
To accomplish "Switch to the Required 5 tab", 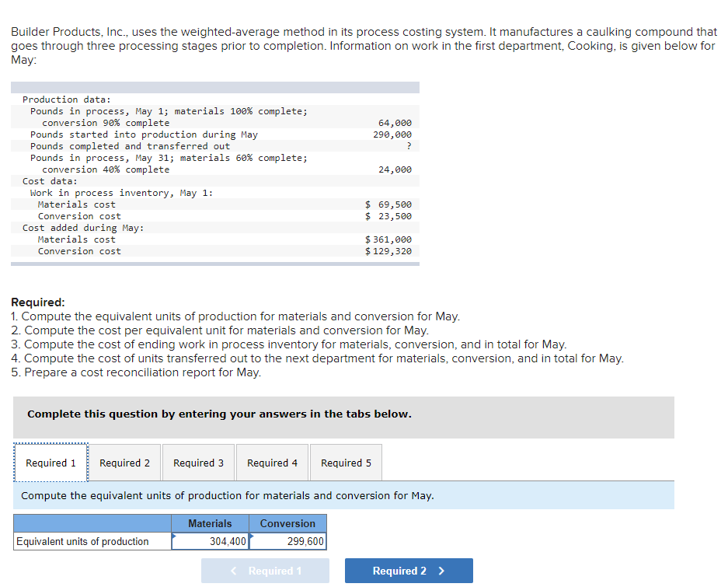I will point(346,462).
